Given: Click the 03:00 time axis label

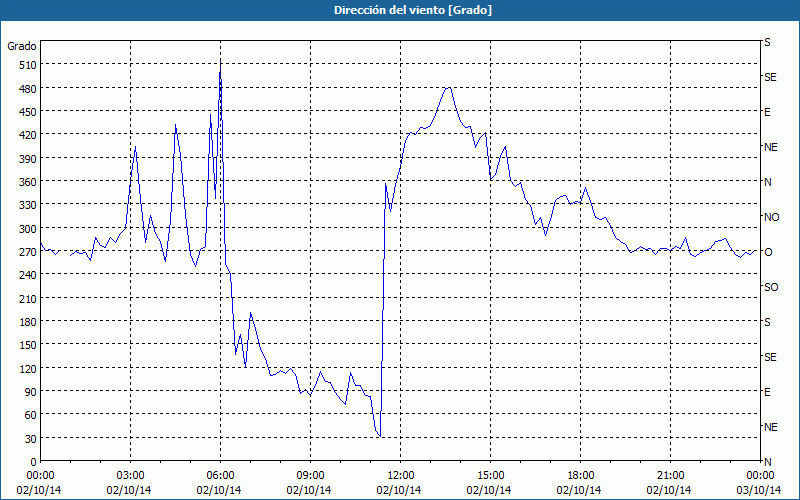Looking at the screenshot, I should [130, 476].
